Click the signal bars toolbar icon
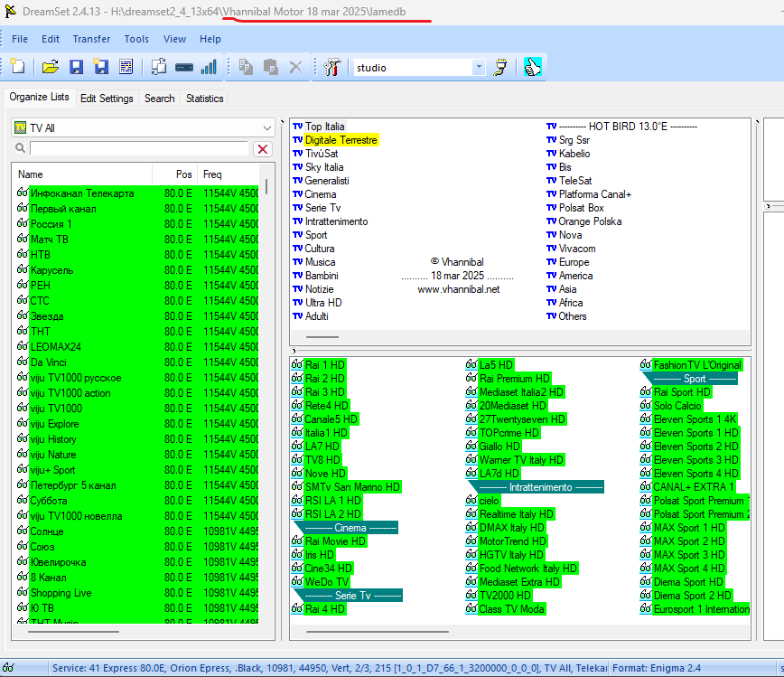Image resolution: width=784 pixels, height=677 pixels. coord(209,67)
